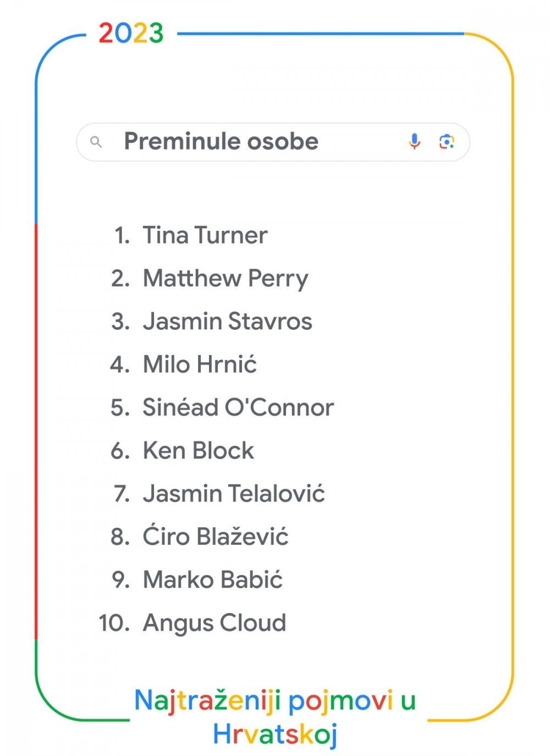The height and width of the screenshot is (756, 550).
Task: Click the magnifying glass search icon
Action: (x=96, y=142)
